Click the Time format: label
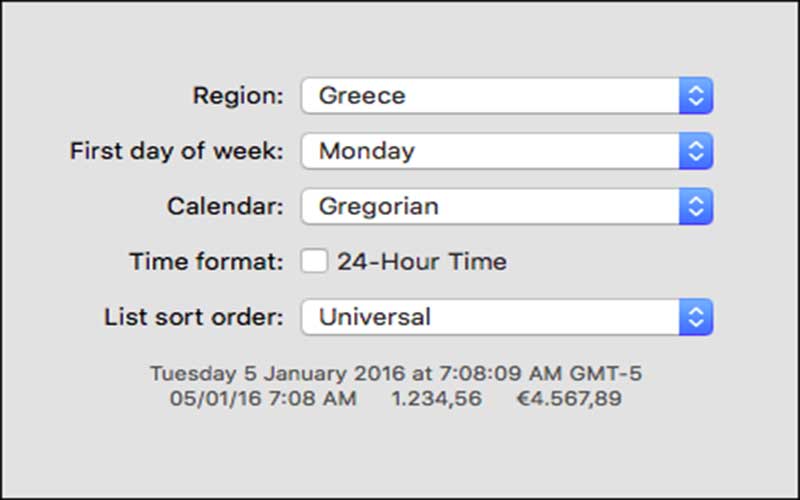800x500 pixels. [x=207, y=262]
